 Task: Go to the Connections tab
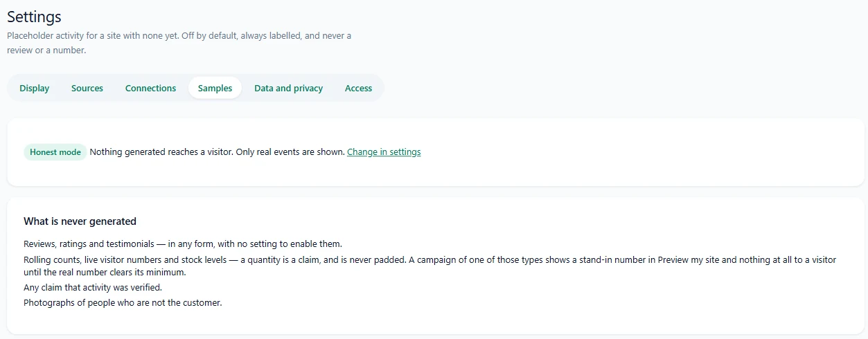[150, 88]
